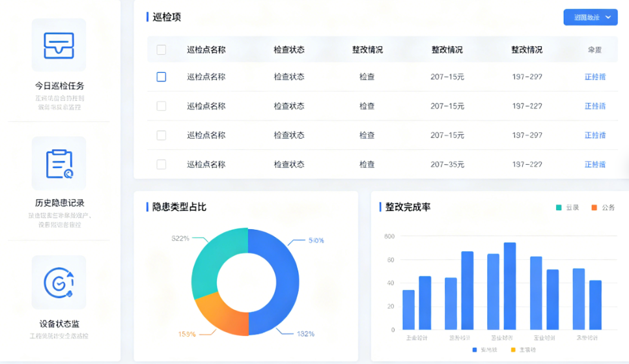Click the tallest bar in the bar chart
This screenshot has width=629, height=364.
pos(510,286)
